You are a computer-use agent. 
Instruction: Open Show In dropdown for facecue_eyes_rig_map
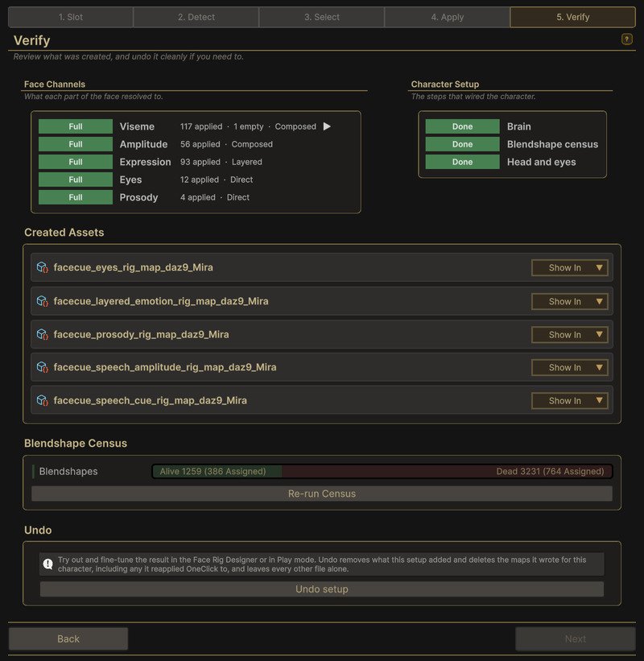pyautogui.click(x=569, y=267)
